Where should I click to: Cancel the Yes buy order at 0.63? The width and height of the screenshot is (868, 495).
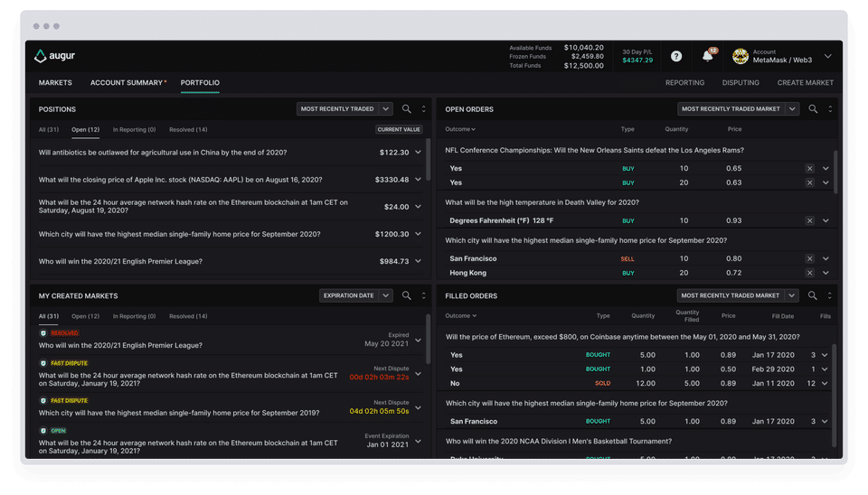click(809, 182)
